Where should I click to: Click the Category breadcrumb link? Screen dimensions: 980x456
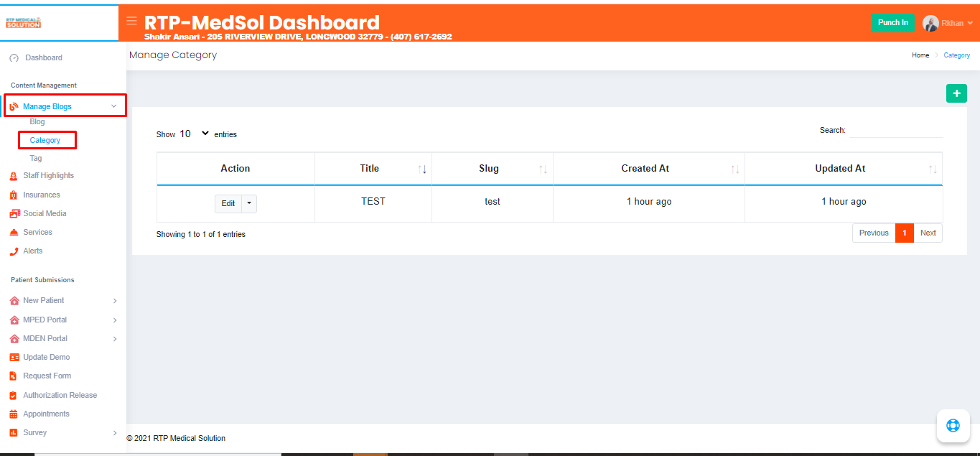[957, 55]
